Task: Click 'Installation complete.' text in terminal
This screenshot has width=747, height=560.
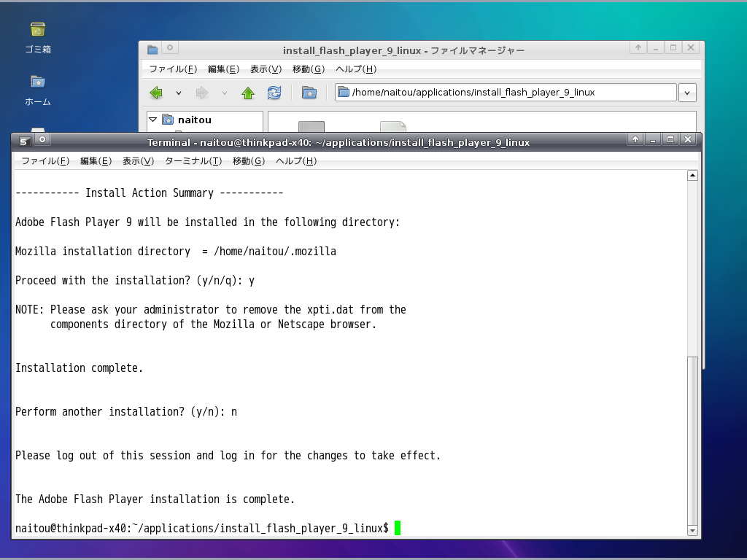Action: click(79, 368)
